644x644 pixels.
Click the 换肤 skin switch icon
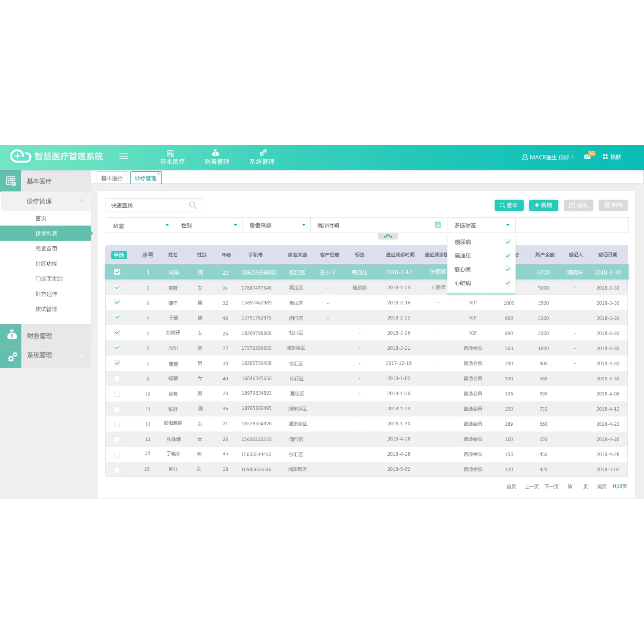point(605,157)
